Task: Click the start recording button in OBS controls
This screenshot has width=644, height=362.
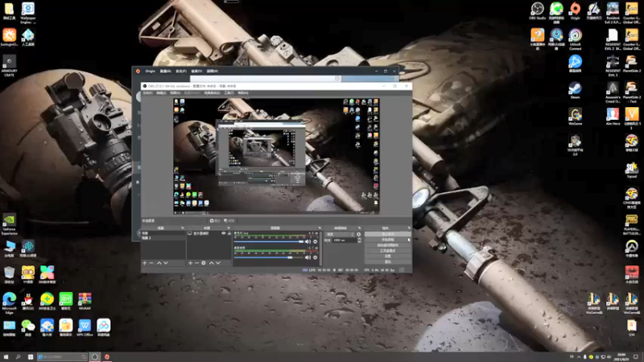Action: [387, 239]
